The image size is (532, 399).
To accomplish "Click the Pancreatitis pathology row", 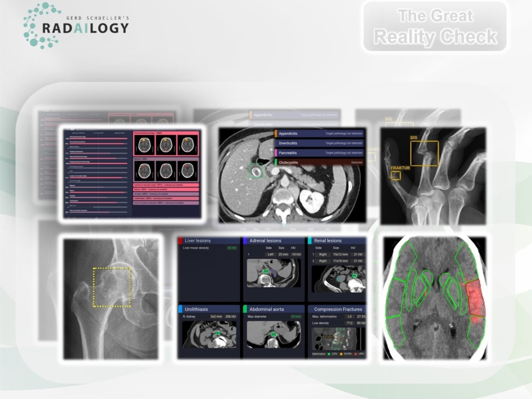I will pos(319,153).
